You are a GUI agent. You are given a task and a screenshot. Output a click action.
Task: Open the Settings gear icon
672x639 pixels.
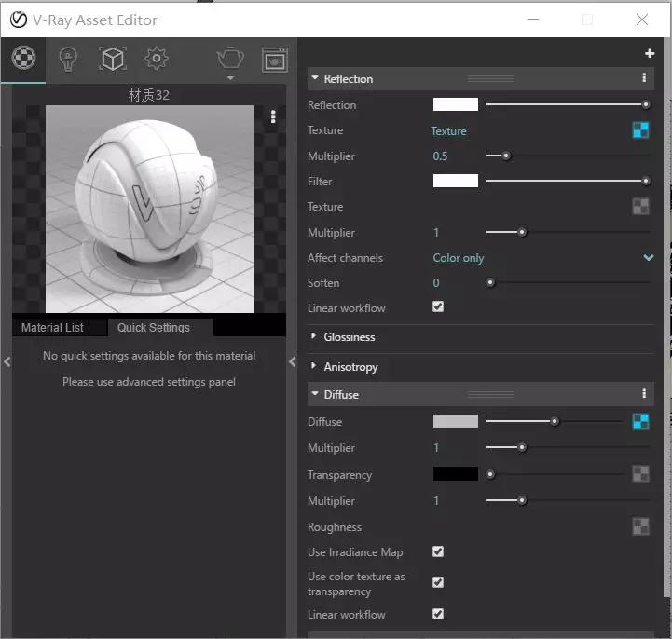157,59
